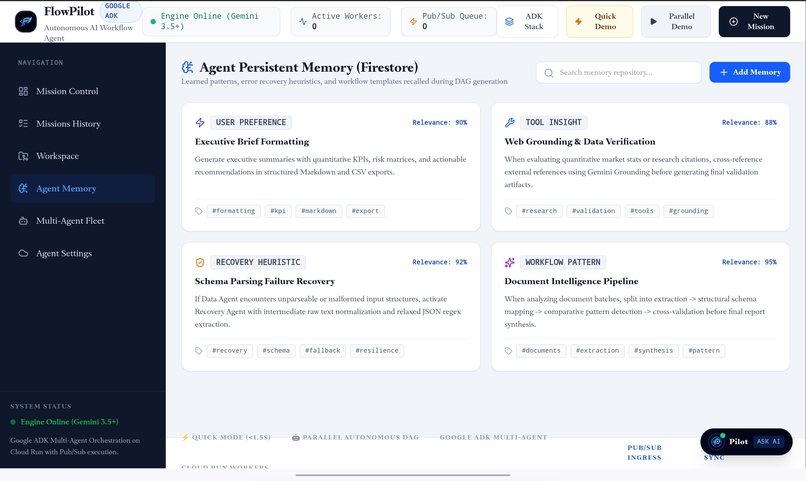806x481 pixels.
Task: Go to Missions History
Action: (82, 123)
